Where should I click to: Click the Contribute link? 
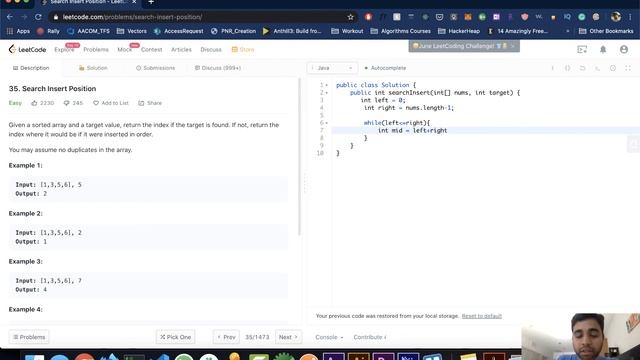click(x=370, y=337)
